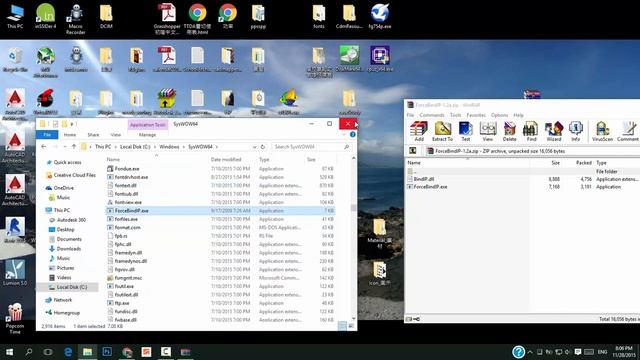Open recent locations dropdown next to Forward arrow

(x=64, y=147)
